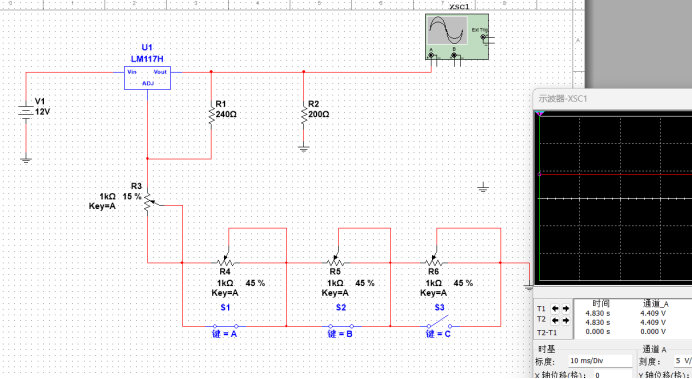The height and width of the screenshot is (379, 692).
Task: Select the LM117H regulator U1
Action: click(x=147, y=78)
